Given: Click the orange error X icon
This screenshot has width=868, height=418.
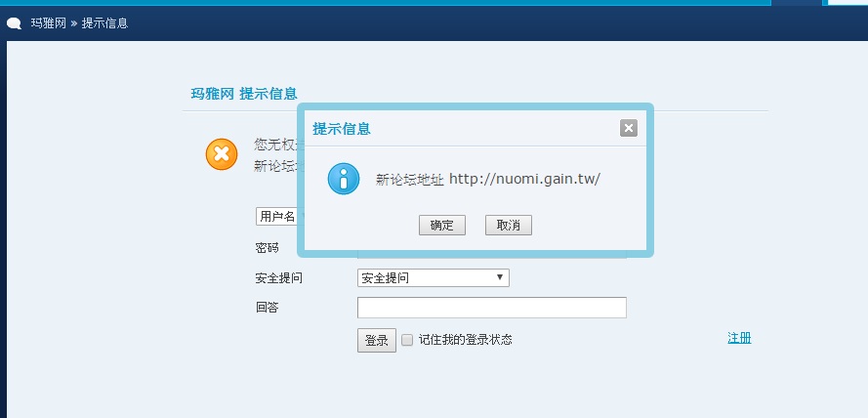Looking at the screenshot, I should tap(222, 153).
